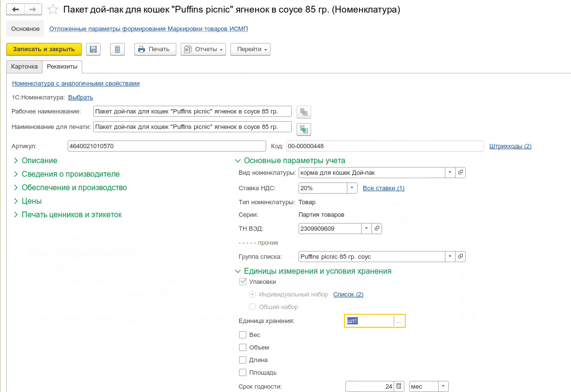Open calculator icon in Срок годности field
571x392 pixels.
399,386
